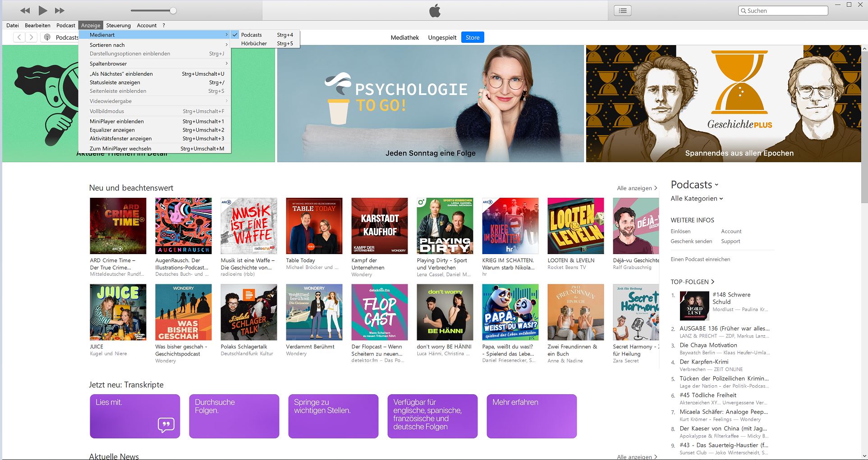Open Was bisher geschah cover

(184, 312)
